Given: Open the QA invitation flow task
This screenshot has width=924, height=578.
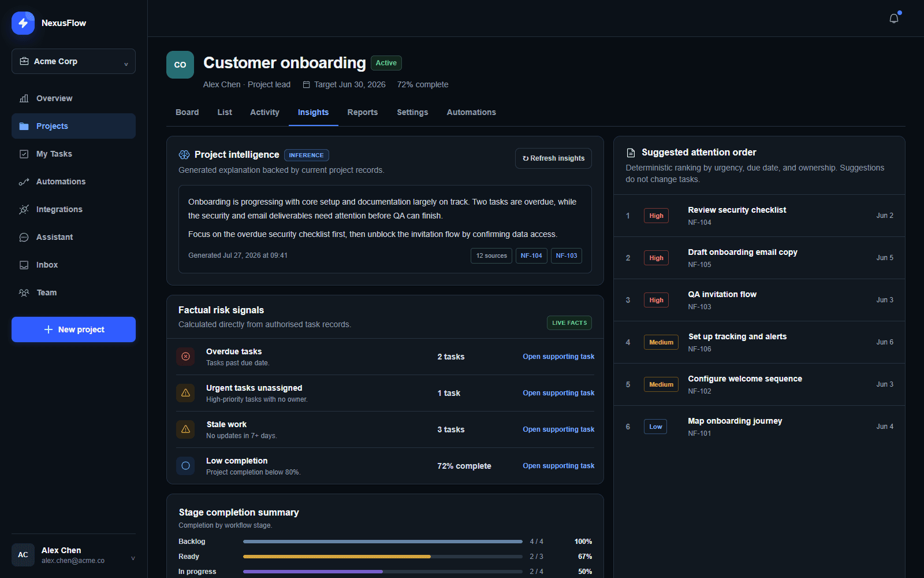Looking at the screenshot, I should [x=759, y=300].
